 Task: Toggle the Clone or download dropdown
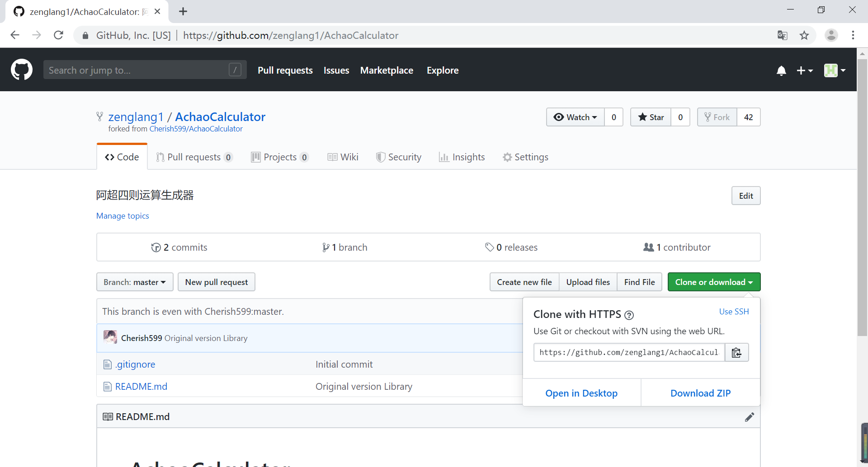[714, 282]
